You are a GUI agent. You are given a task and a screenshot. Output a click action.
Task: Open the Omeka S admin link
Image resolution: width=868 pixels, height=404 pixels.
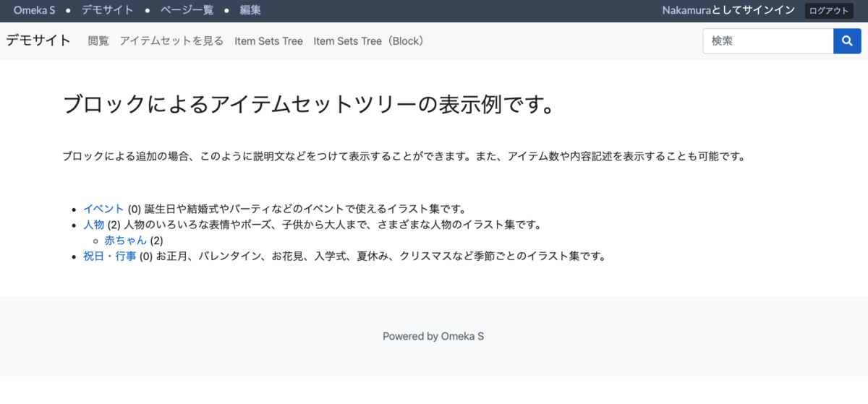point(35,10)
